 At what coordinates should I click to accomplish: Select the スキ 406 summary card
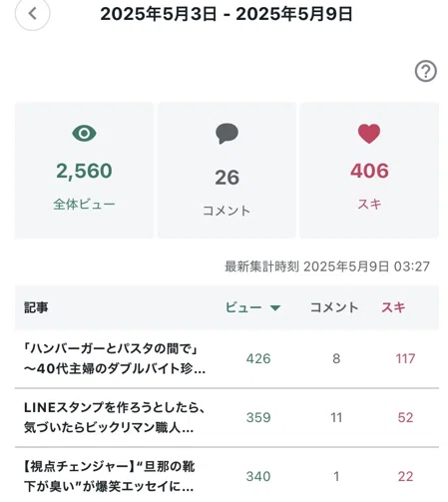coord(369,171)
